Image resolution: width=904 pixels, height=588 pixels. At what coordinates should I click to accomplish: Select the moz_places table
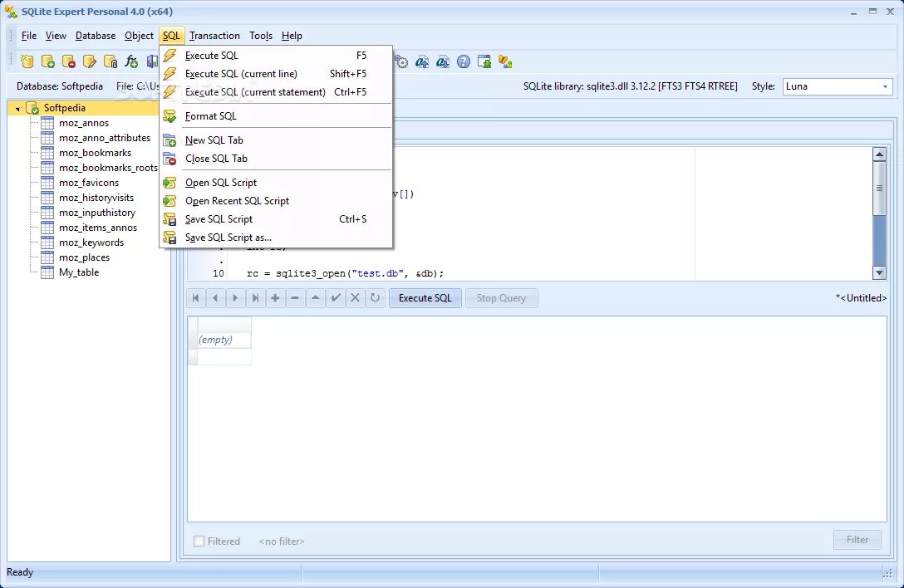tap(84, 257)
